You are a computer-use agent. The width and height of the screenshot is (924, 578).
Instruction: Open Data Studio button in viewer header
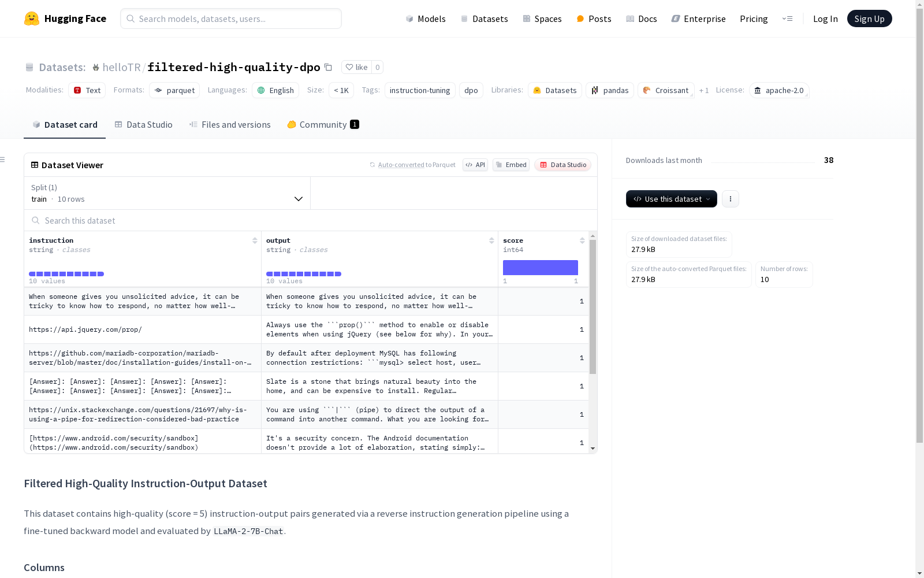click(562, 165)
